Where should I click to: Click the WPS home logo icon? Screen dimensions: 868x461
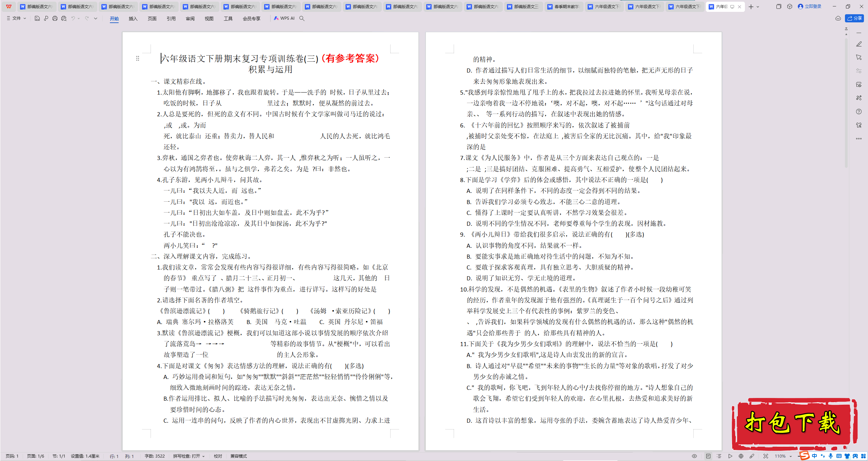click(x=9, y=6)
